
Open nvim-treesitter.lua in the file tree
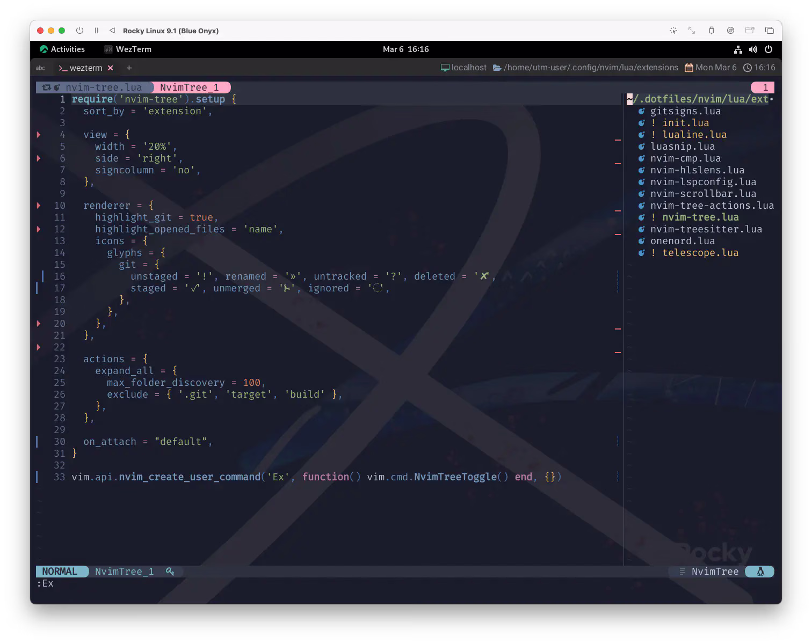(x=706, y=229)
